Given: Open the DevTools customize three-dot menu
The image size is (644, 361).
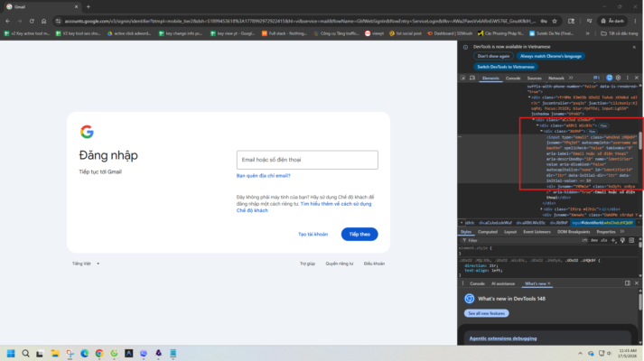Looking at the screenshot, I should click(627, 78).
